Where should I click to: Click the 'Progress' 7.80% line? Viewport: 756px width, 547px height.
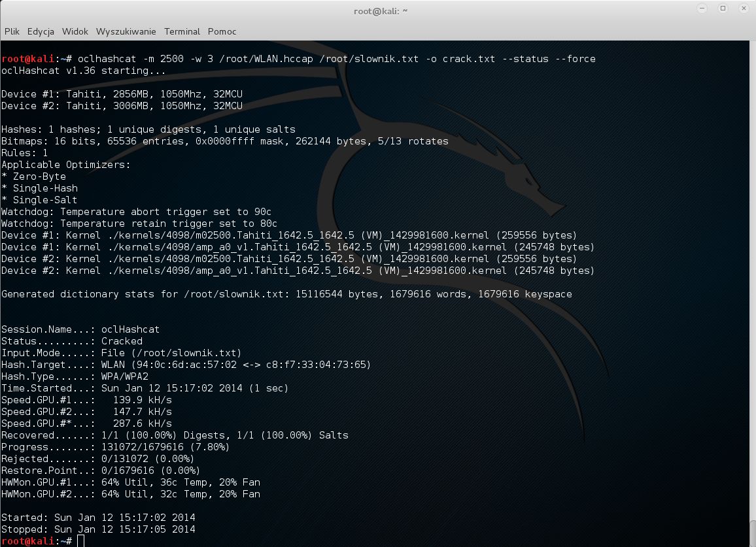(x=115, y=447)
